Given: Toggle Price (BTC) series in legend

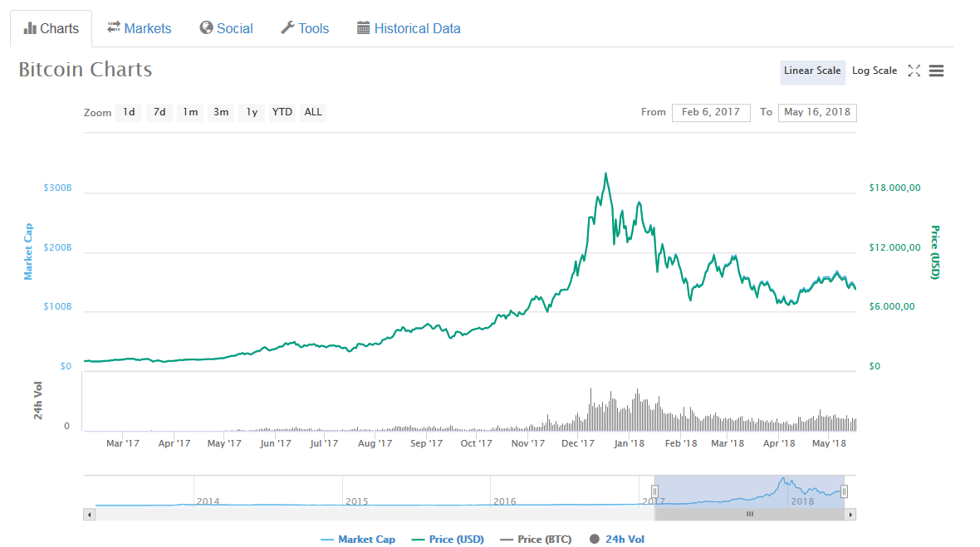Looking at the screenshot, I should (537, 540).
